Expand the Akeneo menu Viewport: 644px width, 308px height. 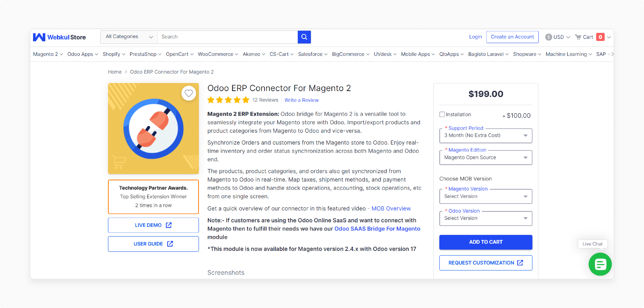254,54
